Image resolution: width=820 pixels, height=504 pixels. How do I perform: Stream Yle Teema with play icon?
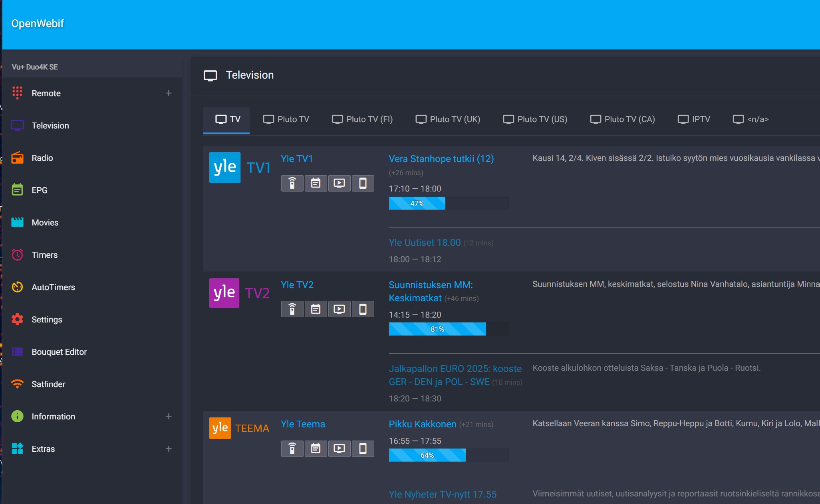coord(340,449)
